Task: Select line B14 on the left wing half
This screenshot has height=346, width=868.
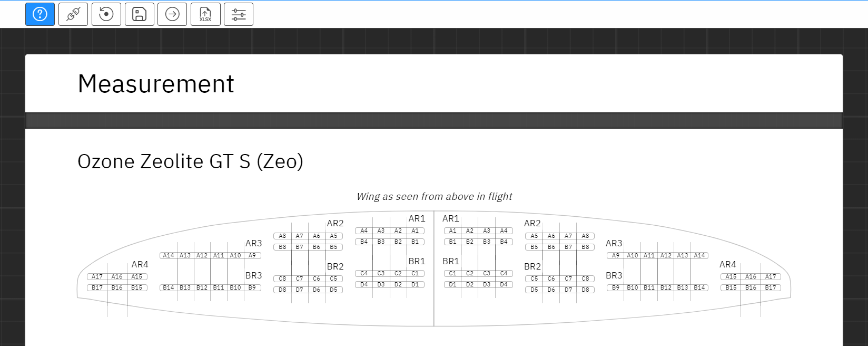Action: pos(169,287)
